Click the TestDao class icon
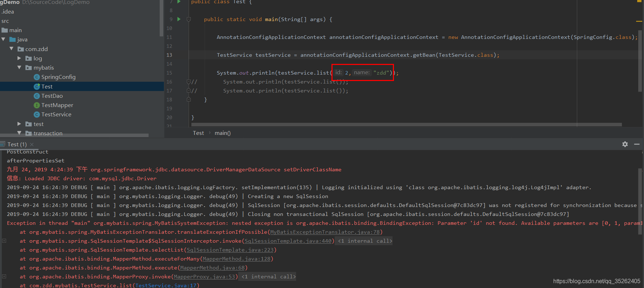 (36, 96)
